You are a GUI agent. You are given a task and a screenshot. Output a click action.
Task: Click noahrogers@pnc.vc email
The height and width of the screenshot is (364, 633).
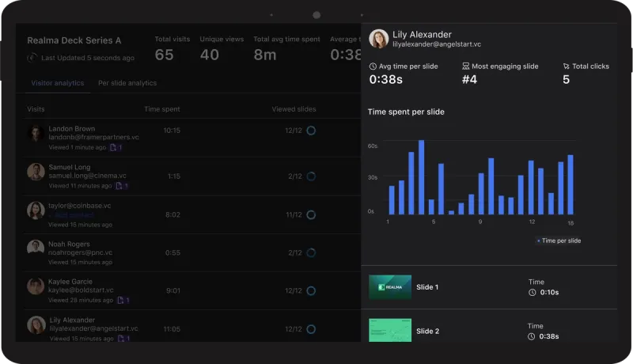click(x=81, y=252)
